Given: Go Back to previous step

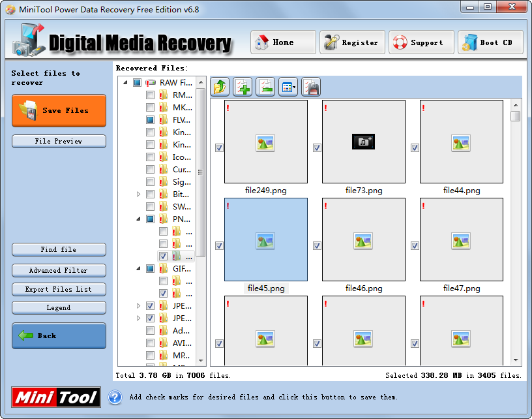Looking at the screenshot, I should pos(59,336).
